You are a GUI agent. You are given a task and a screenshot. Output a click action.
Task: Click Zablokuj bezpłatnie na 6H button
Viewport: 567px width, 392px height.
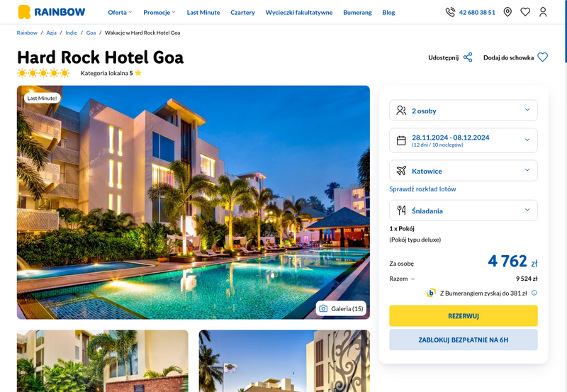click(464, 340)
